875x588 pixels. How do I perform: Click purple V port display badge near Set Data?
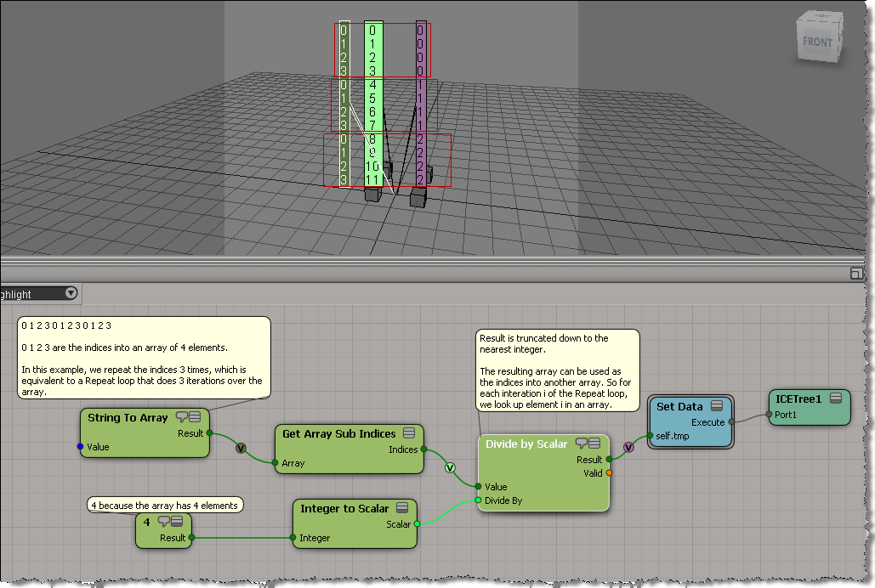point(628,447)
